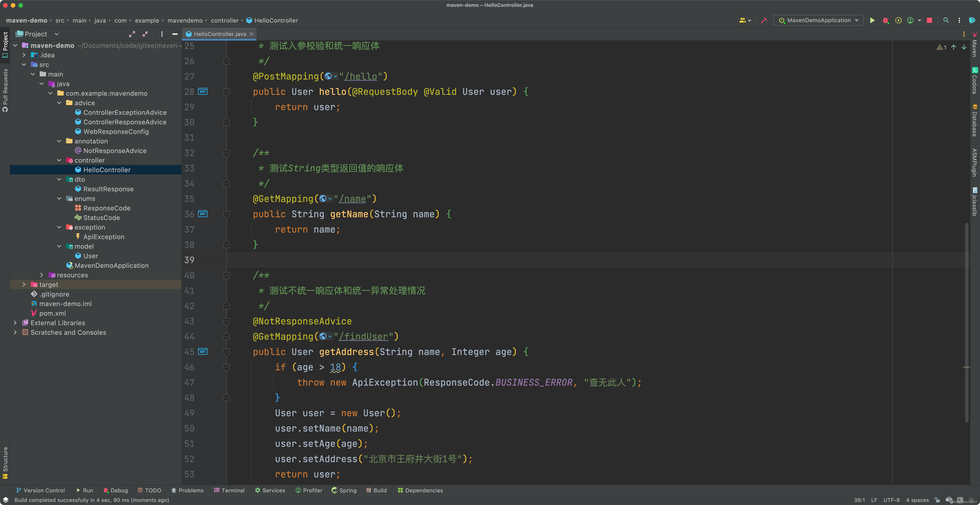Open the run configuration MavenDemoApplication dropdown
Screen dimensions: 980x505
point(818,20)
